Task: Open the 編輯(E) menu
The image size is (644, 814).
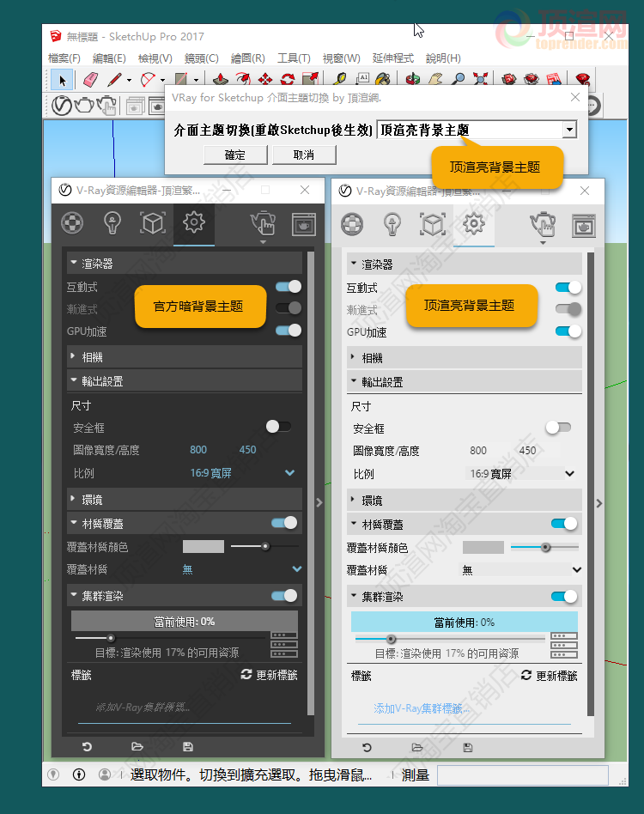Action: pos(110,58)
